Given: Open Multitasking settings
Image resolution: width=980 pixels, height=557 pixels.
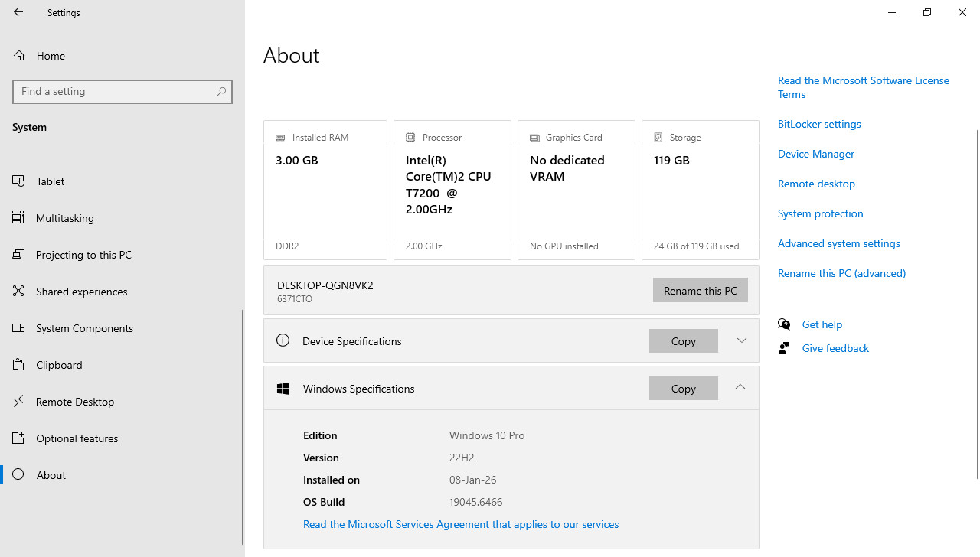Looking at the screenshot, I should coord(122,218).
